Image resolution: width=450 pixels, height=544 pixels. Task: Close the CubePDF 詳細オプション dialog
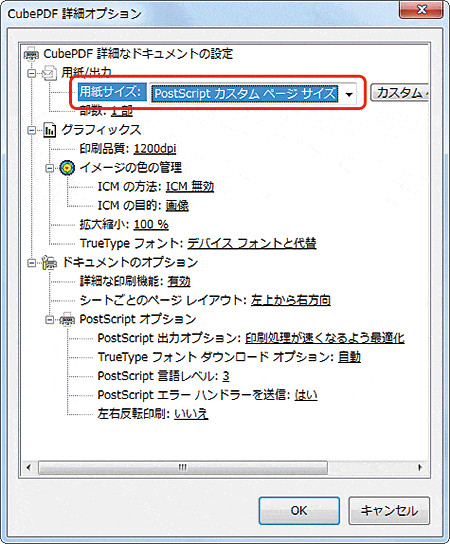421,9
